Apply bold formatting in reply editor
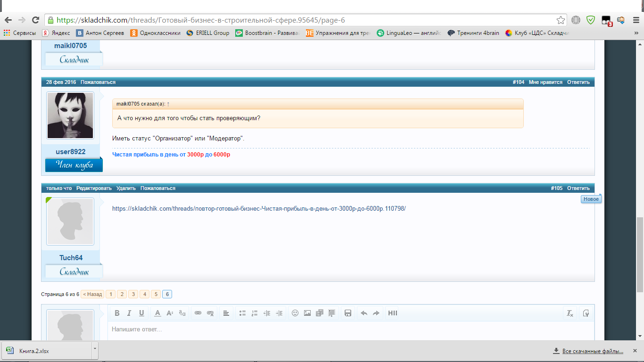The width and height of the screenshot is (644, 362). click(x=117, y=313)
